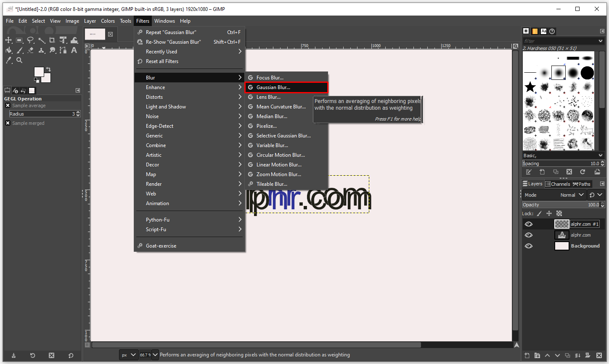The width and height of the screenshot is (609, 364).
Task: Choose Pixelize from the Blur submenu
Action: tap(286, 126)
